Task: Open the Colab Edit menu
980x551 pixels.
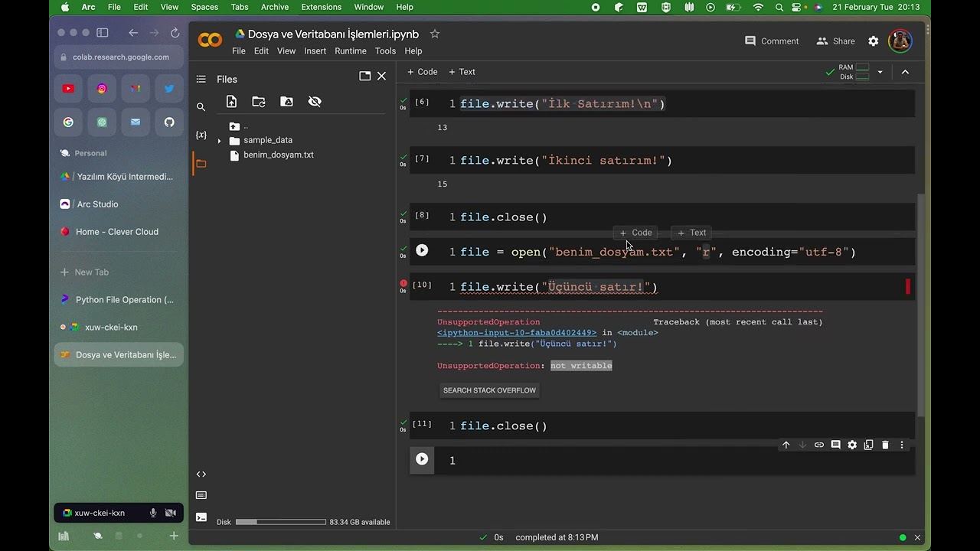Action: [261, 51]
